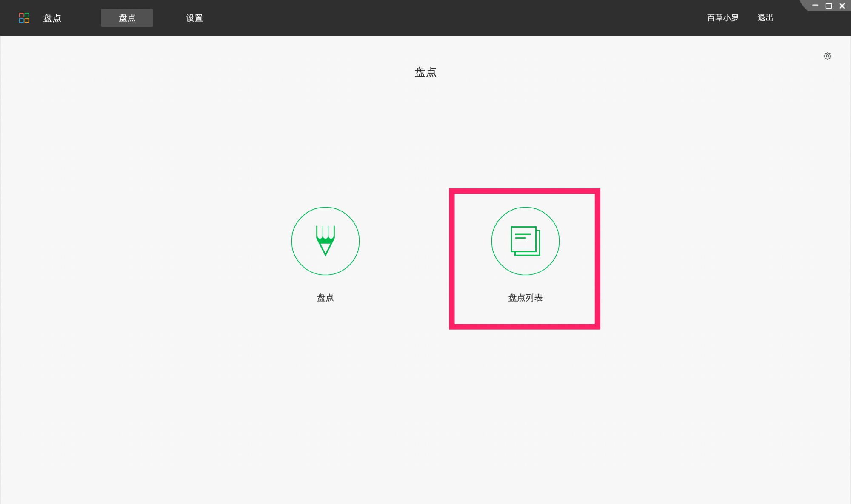The width and height of the screenshot is (851, 504).
Task: Click the 退出 logout link
Action: coord(765,18)
